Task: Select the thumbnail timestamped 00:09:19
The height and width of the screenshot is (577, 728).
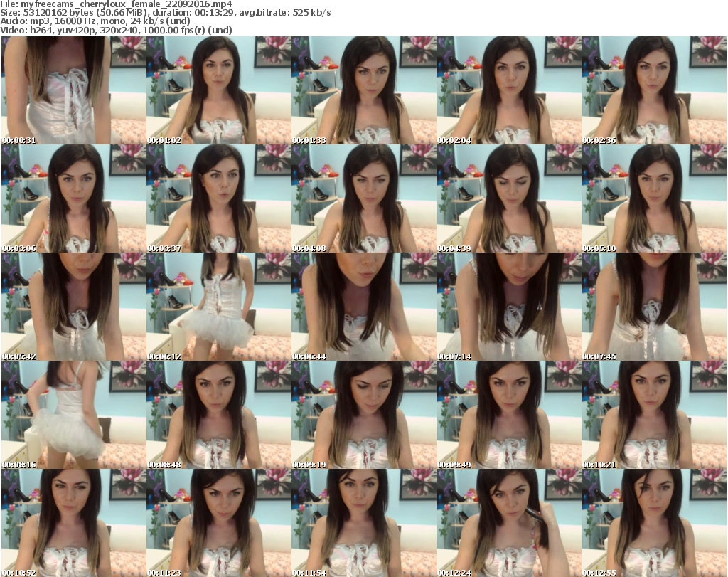Action: [364, 415]
